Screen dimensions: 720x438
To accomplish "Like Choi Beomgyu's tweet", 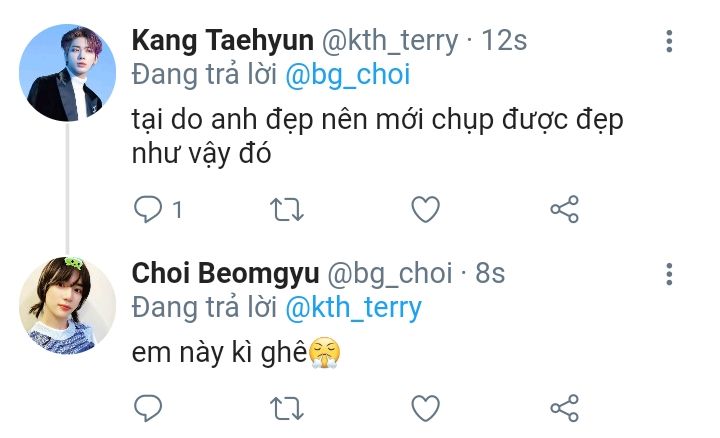I will point(426,407).
